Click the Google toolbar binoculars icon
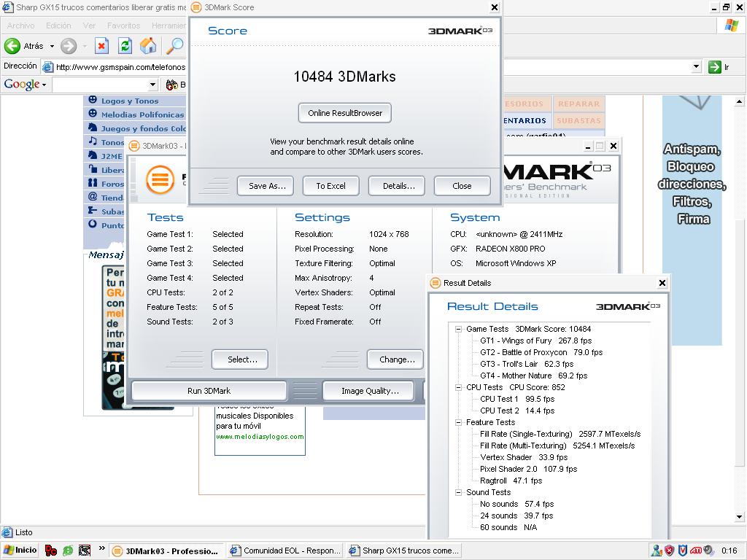The width and height of the screenshot is (747, 560). click(172, 85)
